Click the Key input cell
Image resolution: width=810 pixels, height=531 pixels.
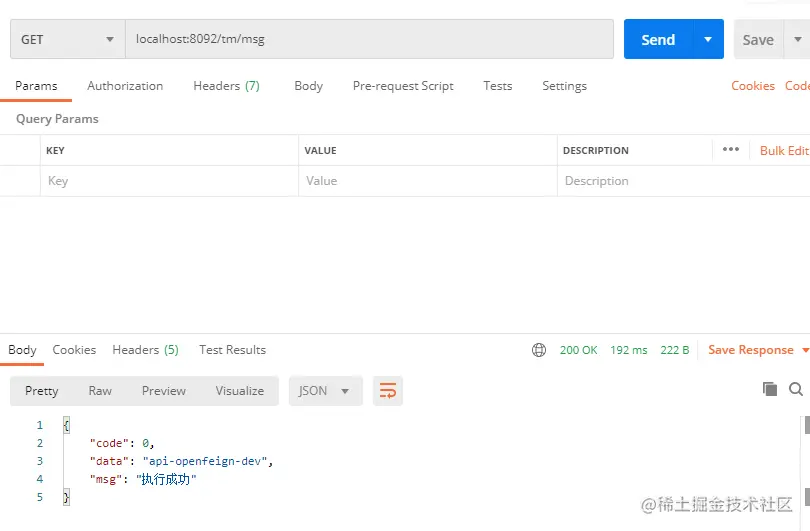coord(169,181)
